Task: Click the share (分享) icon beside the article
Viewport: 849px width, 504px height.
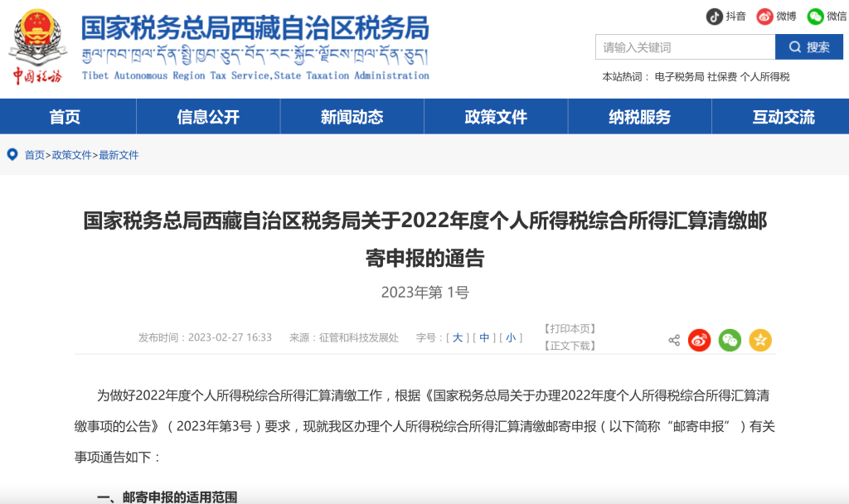Action: (x=672, y=340)
